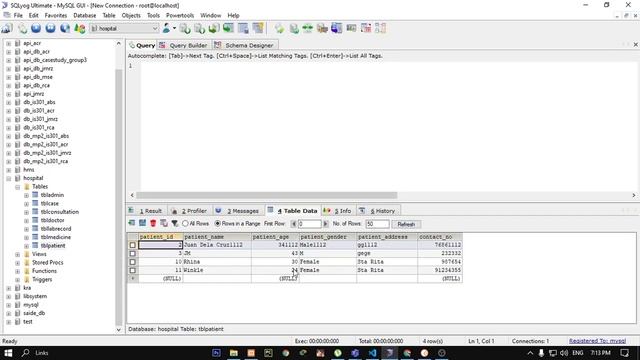Click the last icon in main toolbar
The height and width of the screenshot is (360, 640).
(380, 28)
